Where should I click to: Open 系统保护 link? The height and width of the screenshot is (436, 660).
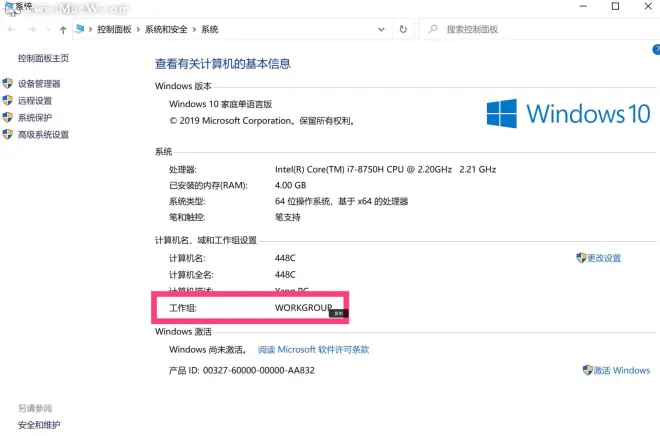click(35, 117)
